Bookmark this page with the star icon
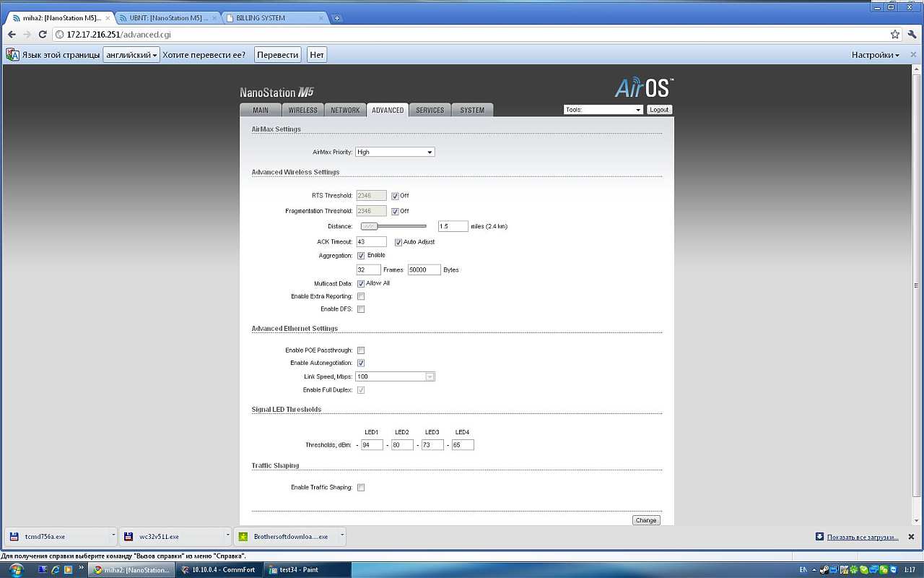The image size is (924, 578). click(x=895, y=34)
